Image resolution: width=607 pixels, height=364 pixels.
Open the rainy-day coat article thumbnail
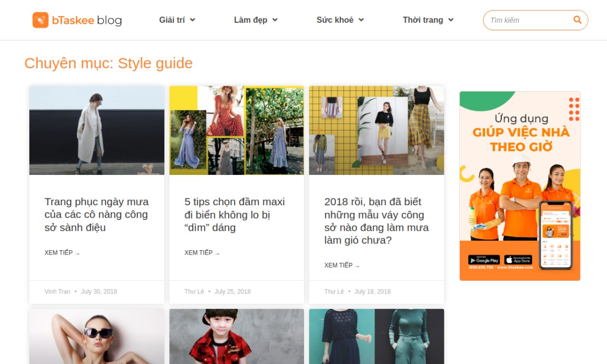(97, 130)
